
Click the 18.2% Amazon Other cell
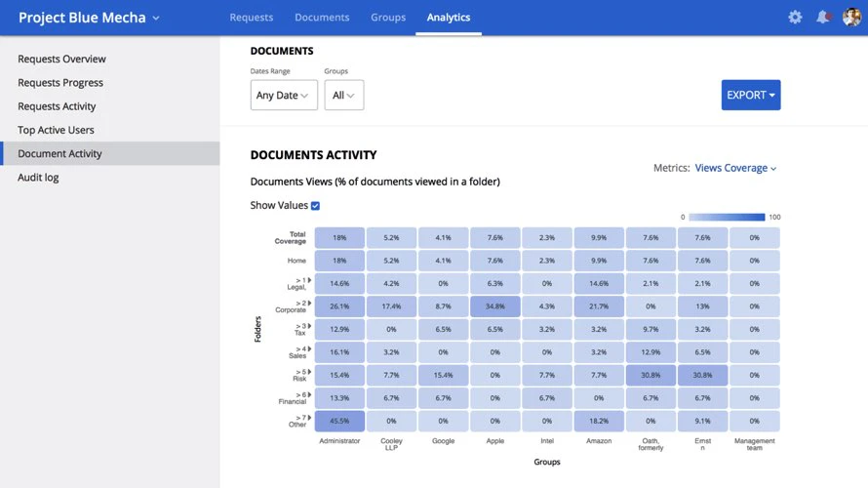599,421
